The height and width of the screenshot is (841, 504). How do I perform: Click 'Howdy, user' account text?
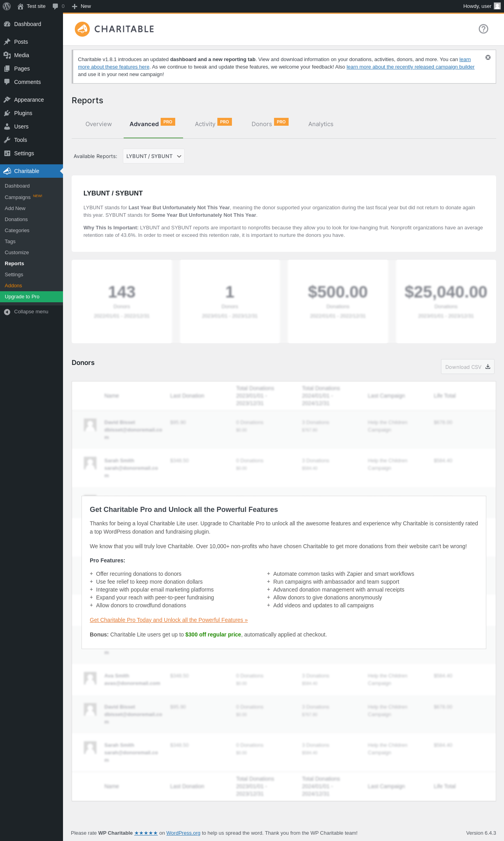click(x=477, y=6)
